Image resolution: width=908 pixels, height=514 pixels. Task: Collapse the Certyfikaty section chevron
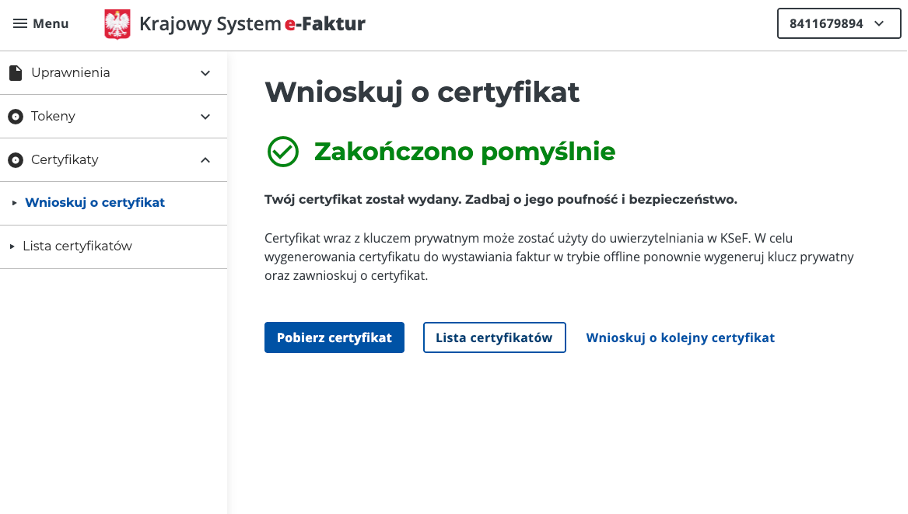(x=205, y=160)
